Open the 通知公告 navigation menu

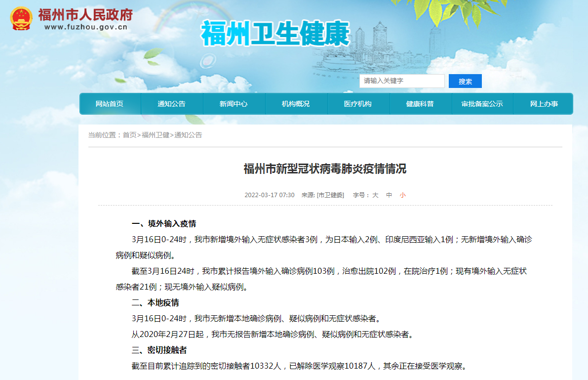click(172, 104)
